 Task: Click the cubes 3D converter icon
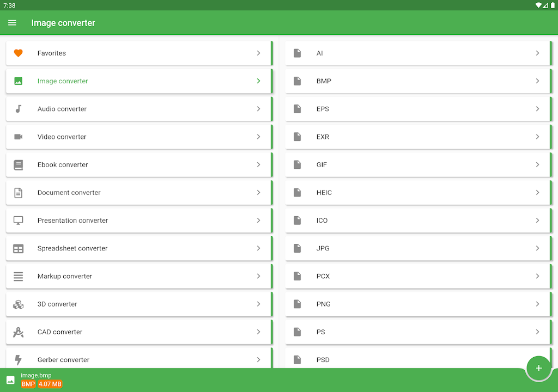18,304
